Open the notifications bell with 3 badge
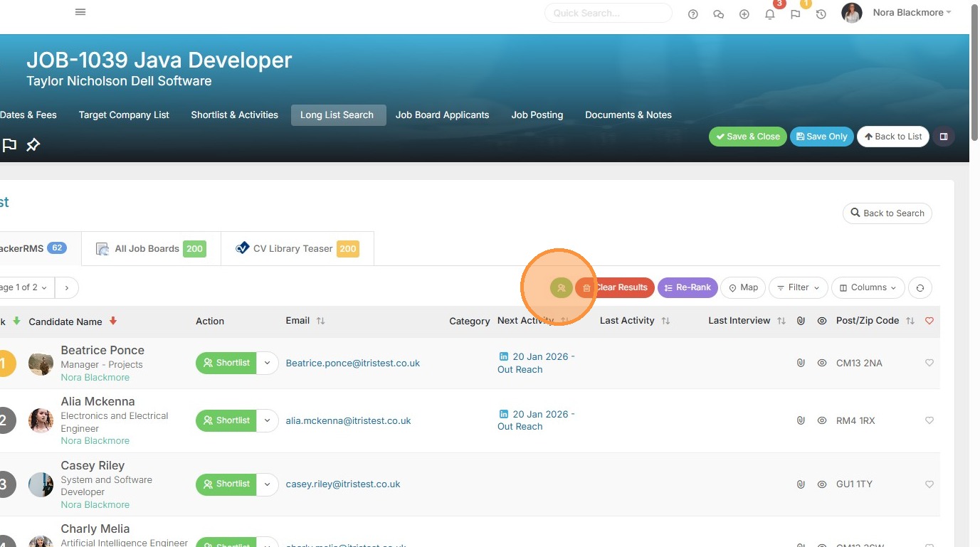 point(770,14)
